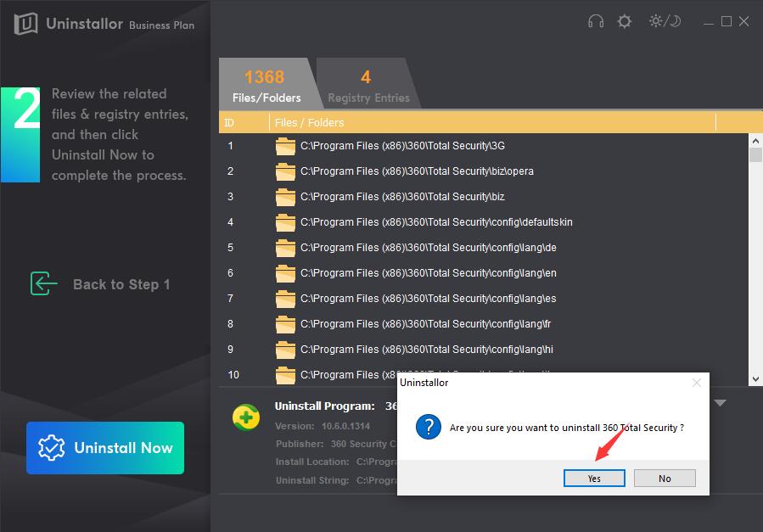Click the Uninstallor logo icon
The height and width of the screenshot is (532, 763).
[27, 24]
